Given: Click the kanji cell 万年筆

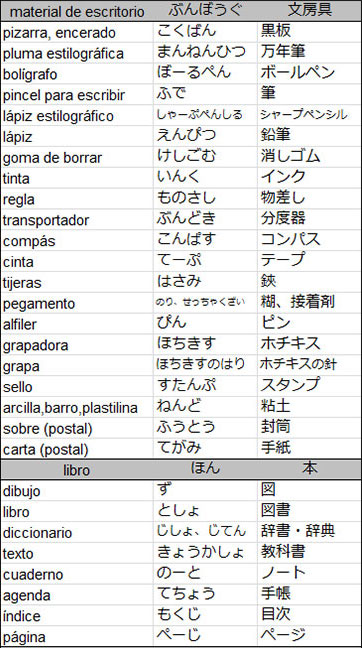Looking at the screenshot, I should point(309,52).
